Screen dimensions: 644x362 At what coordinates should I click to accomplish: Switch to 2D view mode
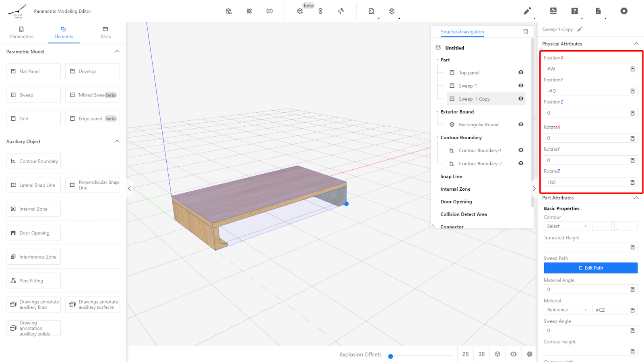(465, 354)
